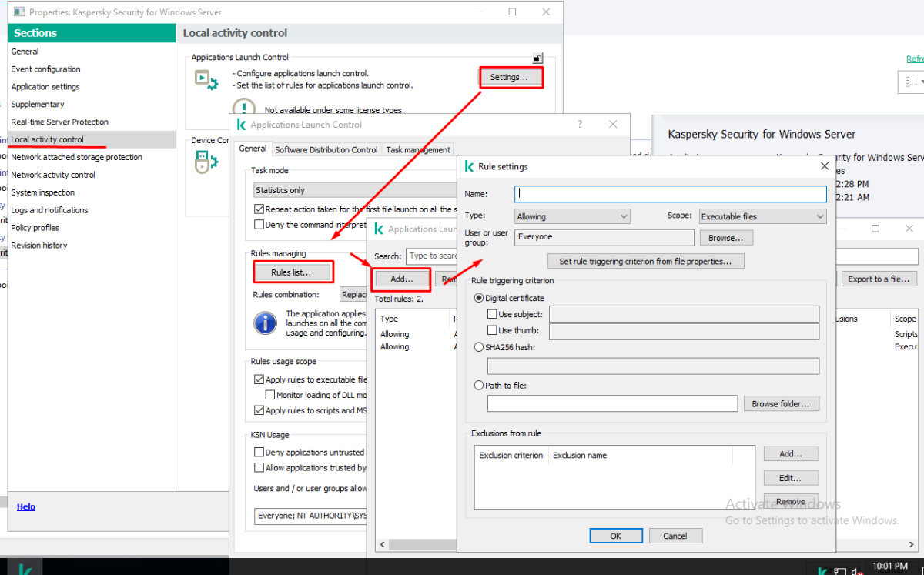Toggle Apply rules to scripts and MSI
The image size is (924, 575).
(x=259, y=410)
